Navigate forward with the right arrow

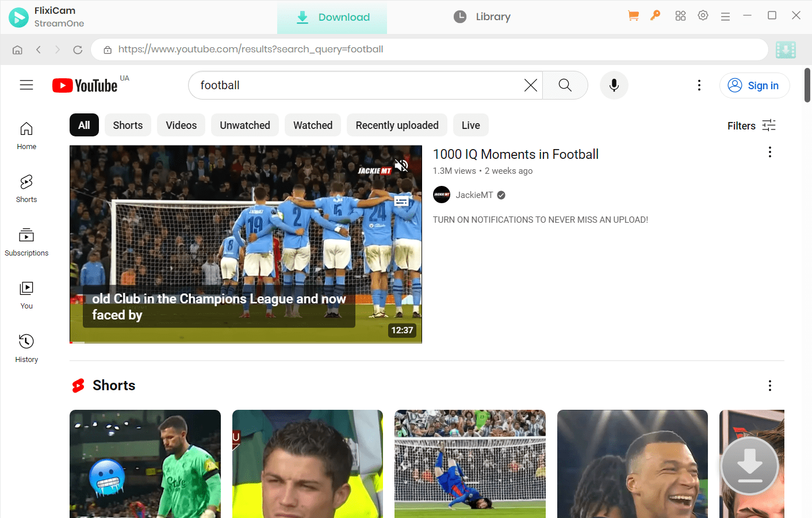58,49
